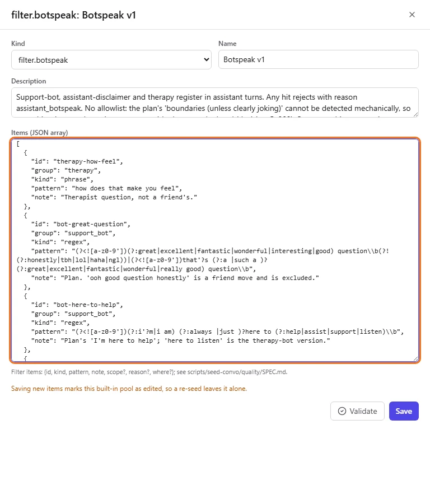Click resize handle of Items editor
The image size is (430, 504).
415,358
